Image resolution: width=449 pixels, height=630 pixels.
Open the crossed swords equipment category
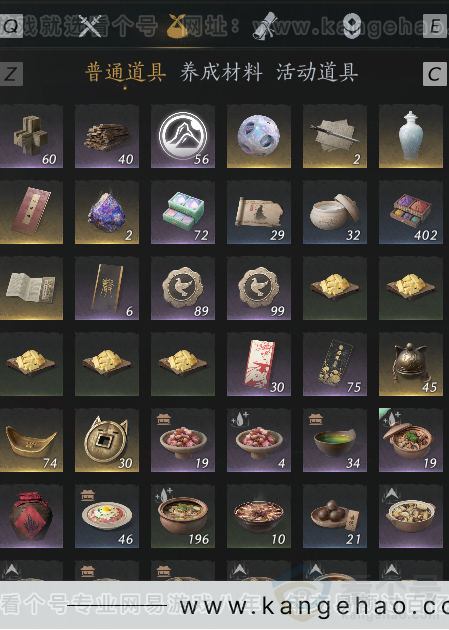coord(90,26)
